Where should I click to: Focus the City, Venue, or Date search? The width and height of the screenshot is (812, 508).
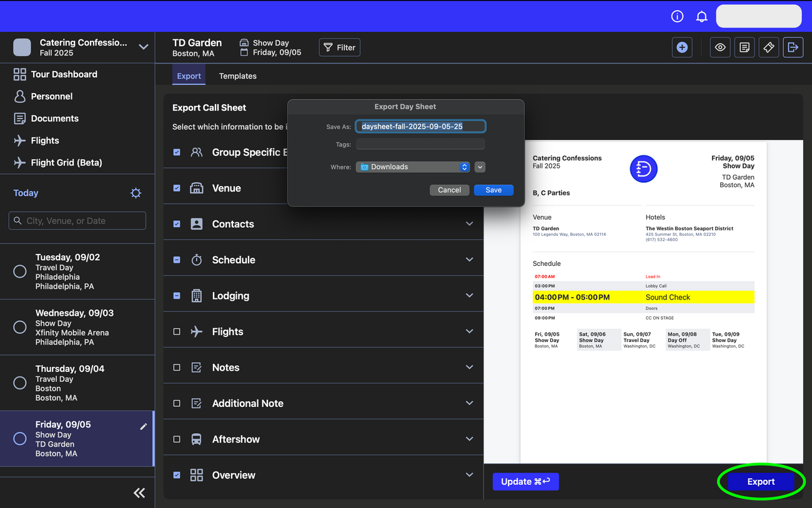[x=77, y=220]
